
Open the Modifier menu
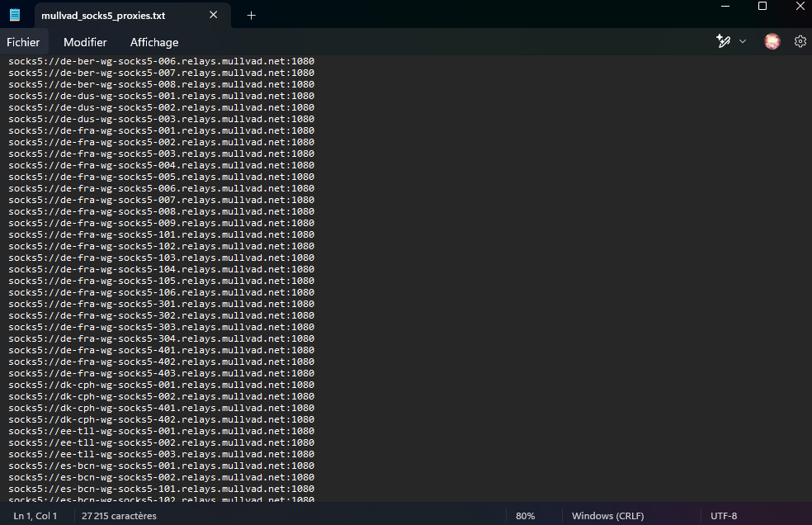click(x=85, y=42)
